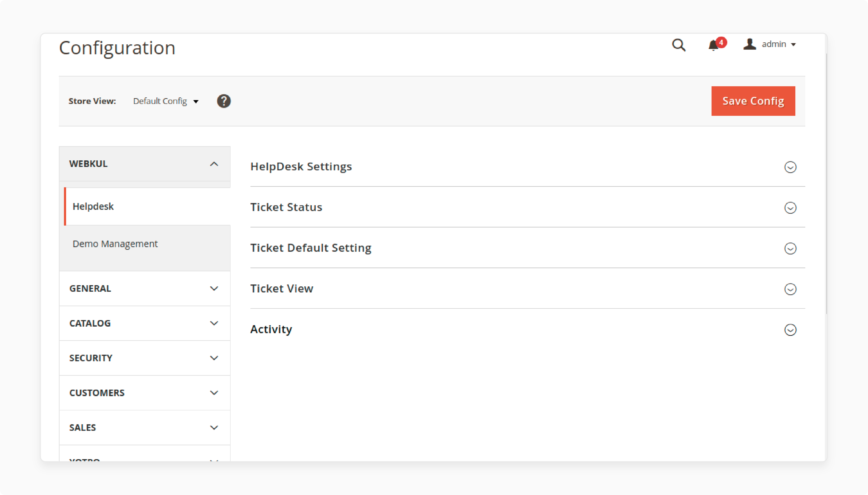Open the Activity section title
This screenshot has width=868, height=495.
[271, 329]
